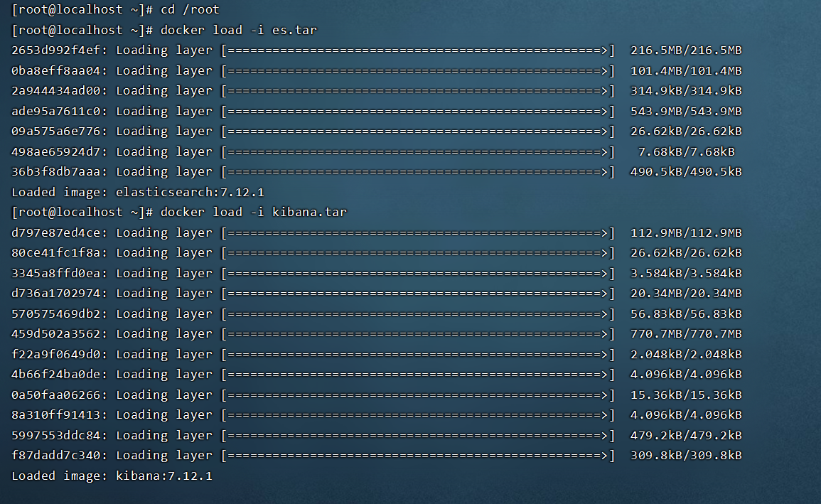Select the layer ID 4b66f24ba0de
The width and height of the screenshot is (821, 504).
point(55,374)
